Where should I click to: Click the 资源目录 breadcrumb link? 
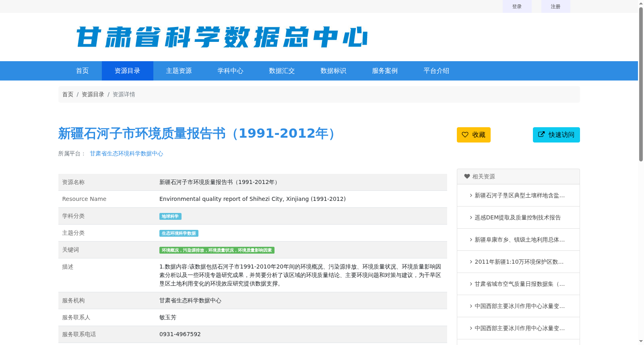click(x=93, y=94)
